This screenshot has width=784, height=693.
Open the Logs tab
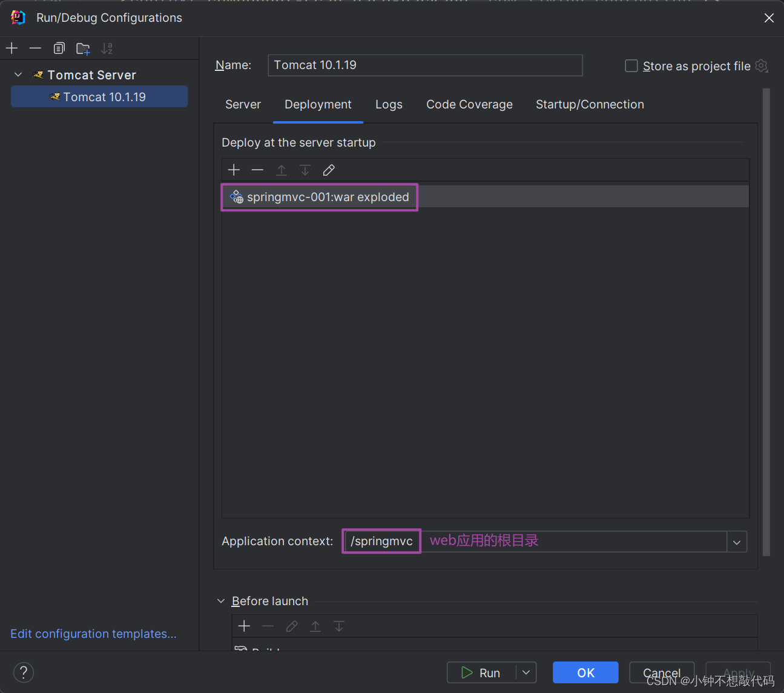pyautogui.click(x=389, y=104)
